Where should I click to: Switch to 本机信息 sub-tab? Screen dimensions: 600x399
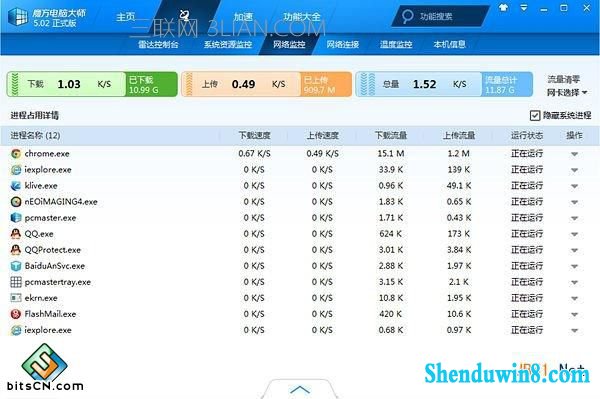click(449, 44)
